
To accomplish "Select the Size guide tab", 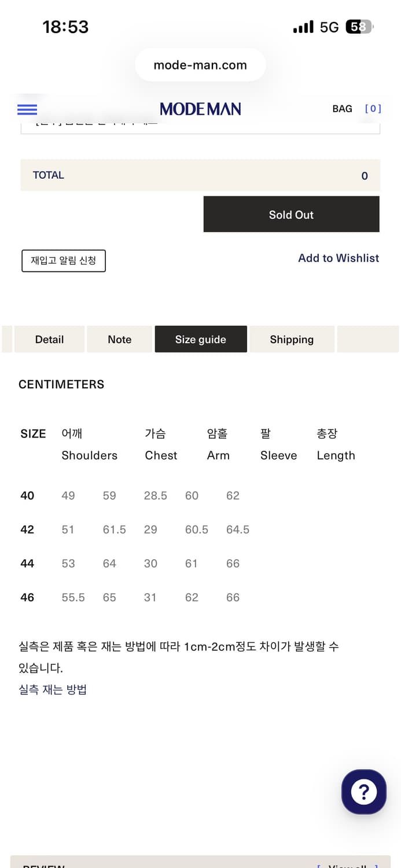I will [200, 339].
